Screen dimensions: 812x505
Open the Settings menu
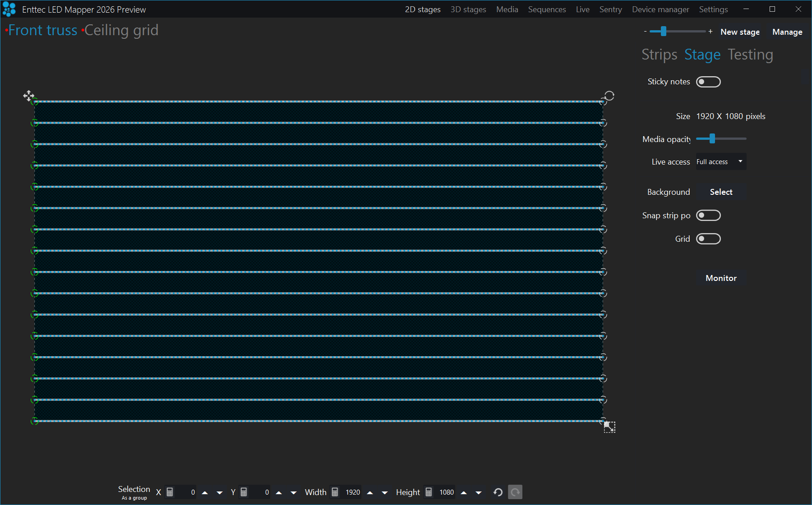tap(713, 9)
